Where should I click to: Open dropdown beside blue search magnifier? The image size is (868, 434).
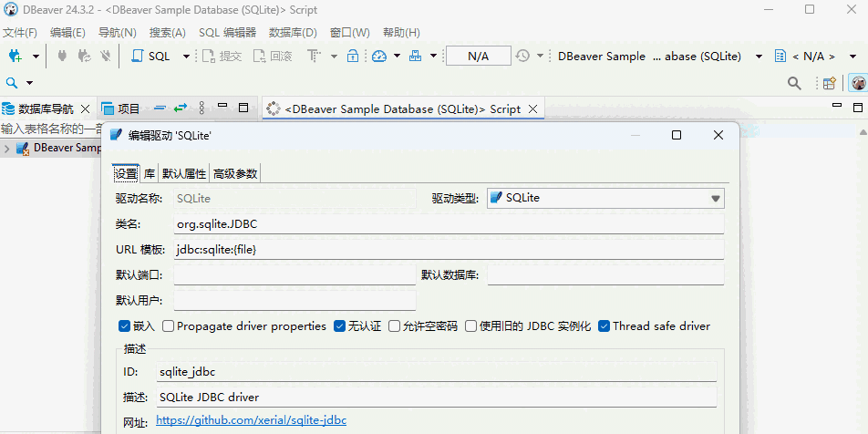pyautogui.click(x=30, y=83)
